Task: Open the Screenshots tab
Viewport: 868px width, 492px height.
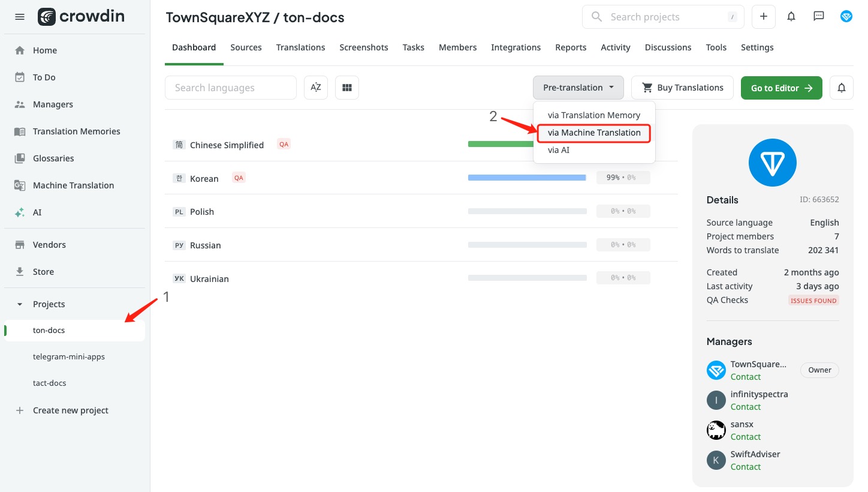Action: [x=364, y=47]
